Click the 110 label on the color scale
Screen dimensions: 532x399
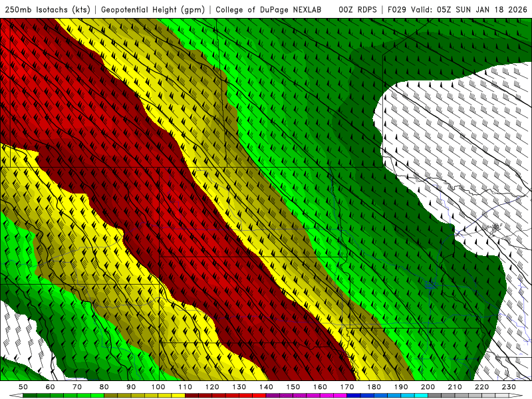point(185,387)
